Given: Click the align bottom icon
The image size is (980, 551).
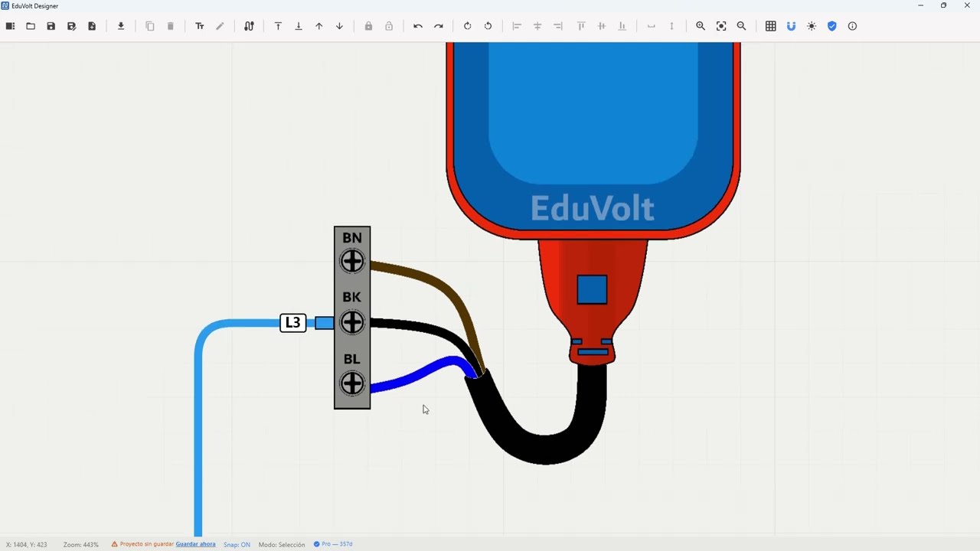Looking at the screenshot, I should click(x=622, y=26).
